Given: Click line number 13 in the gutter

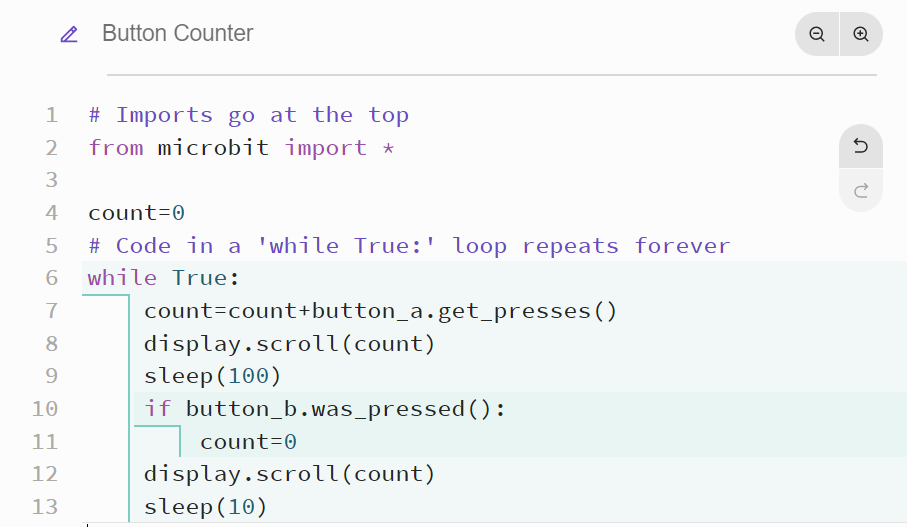Looking at the screenshot, I should (45, 506).
